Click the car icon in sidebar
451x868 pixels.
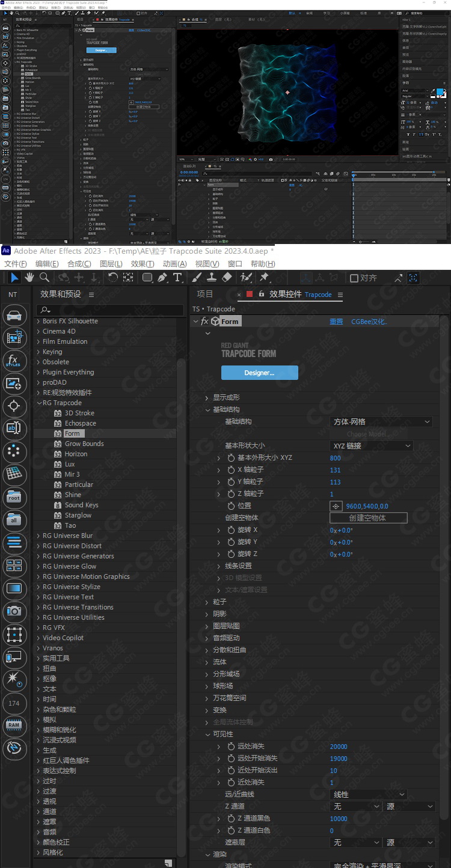click(x=14, y=316)
